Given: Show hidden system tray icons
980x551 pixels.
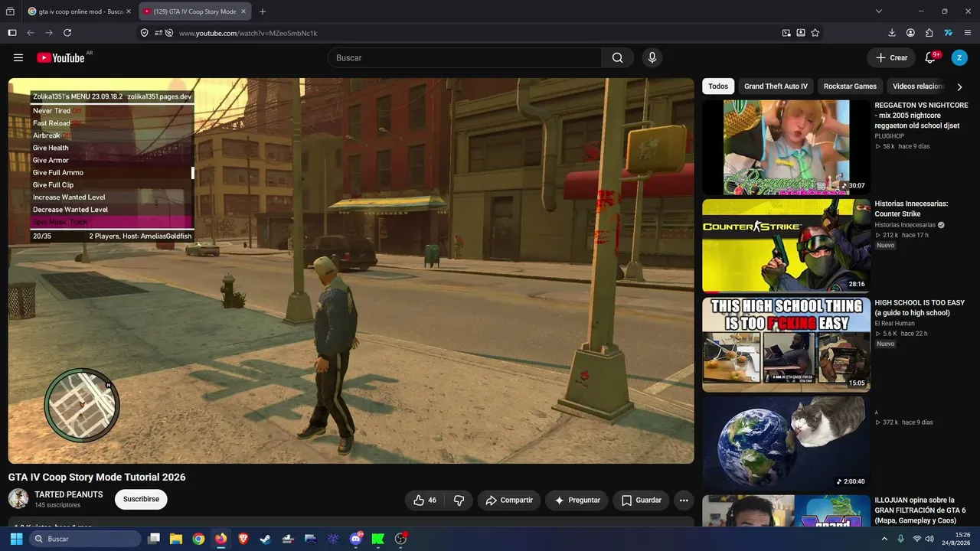Looking at the screenshot, I should pyautogui.click(x=885, y=539).
